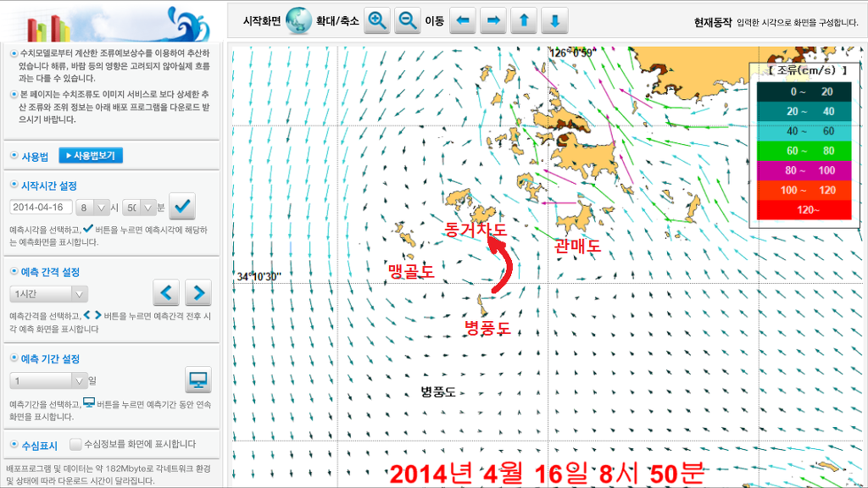Click the 이동 label in toolbar
This screenshot has width=868, height=488.
pos(435,21)
